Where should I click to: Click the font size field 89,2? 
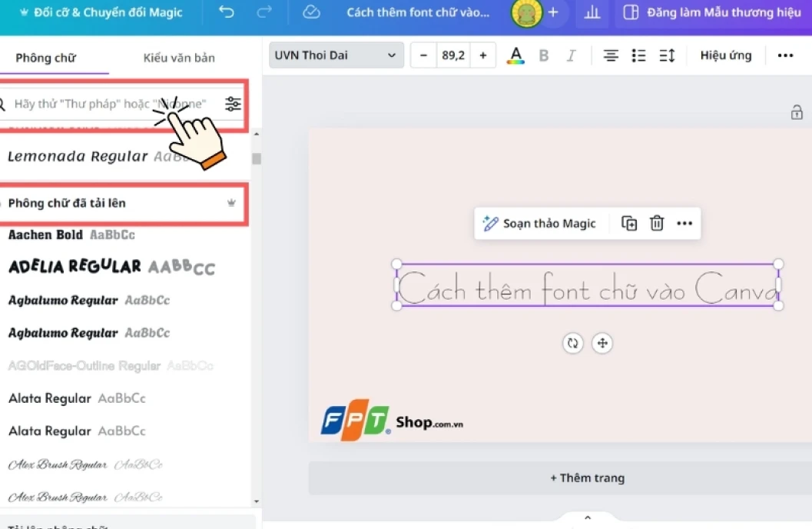453,55
